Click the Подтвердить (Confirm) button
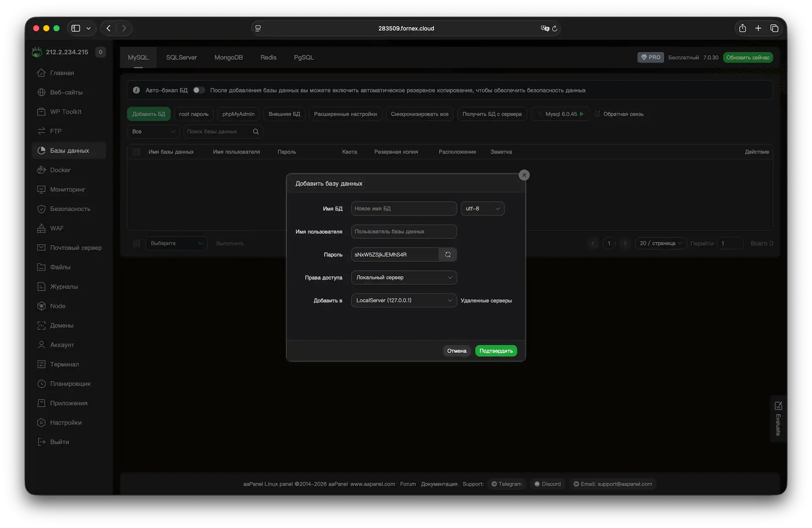This screenshot has width=812, height=528. (x=496, y=351)
